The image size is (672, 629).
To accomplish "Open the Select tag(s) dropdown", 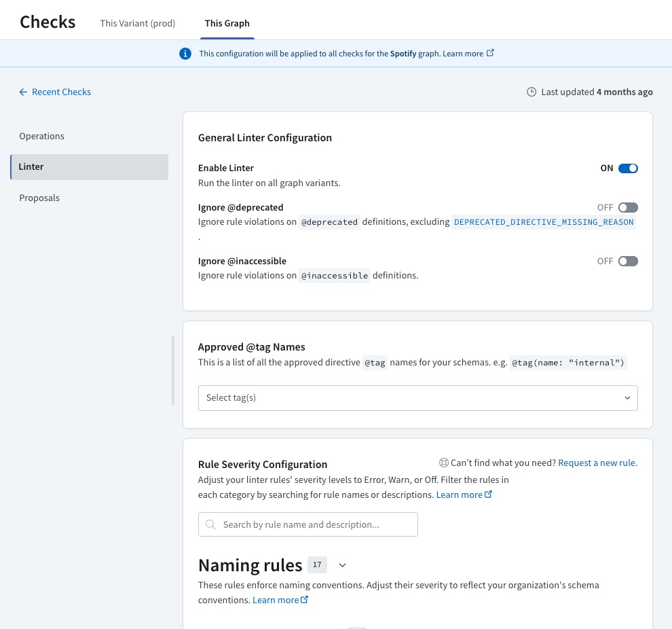I will (417, 397).
